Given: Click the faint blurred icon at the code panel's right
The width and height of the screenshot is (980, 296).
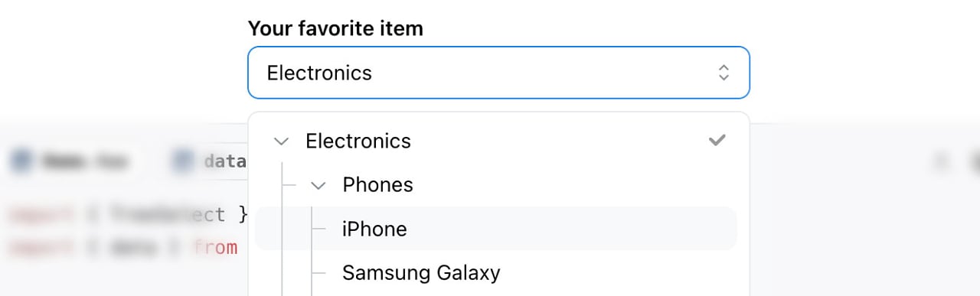Looking at the screenshot, I should [x=940, y=161].
